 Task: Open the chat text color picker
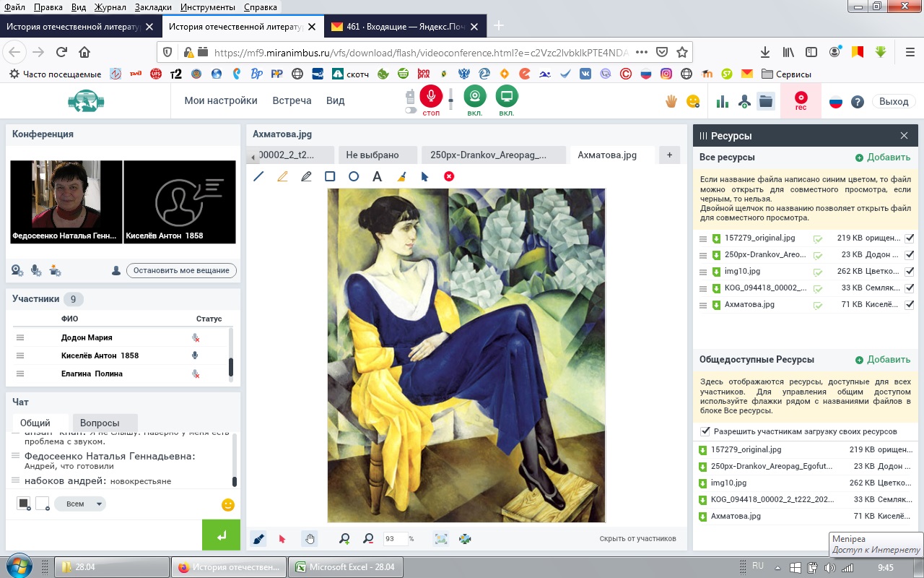24,504
